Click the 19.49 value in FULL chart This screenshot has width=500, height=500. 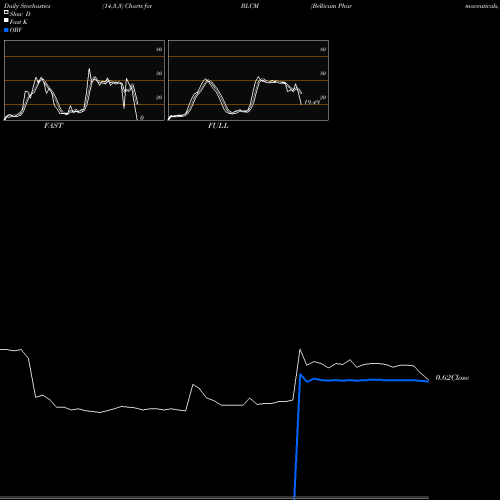click(x=312, y=102)
